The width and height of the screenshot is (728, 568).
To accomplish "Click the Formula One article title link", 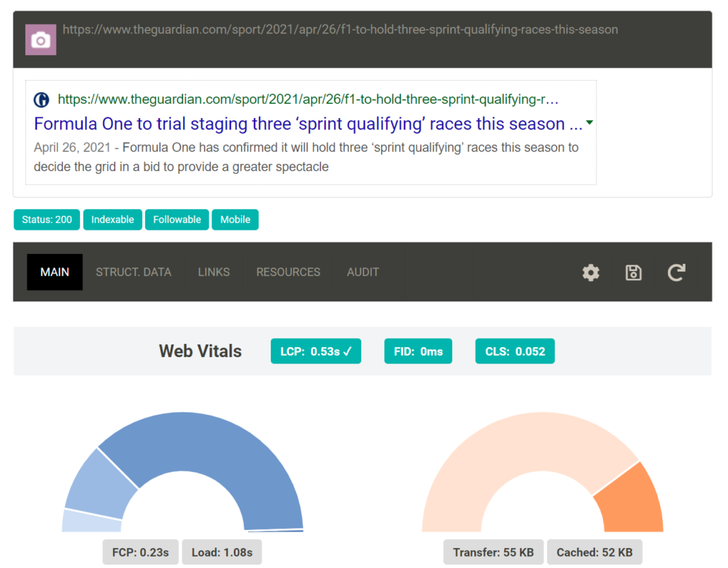I will [309, 124].
